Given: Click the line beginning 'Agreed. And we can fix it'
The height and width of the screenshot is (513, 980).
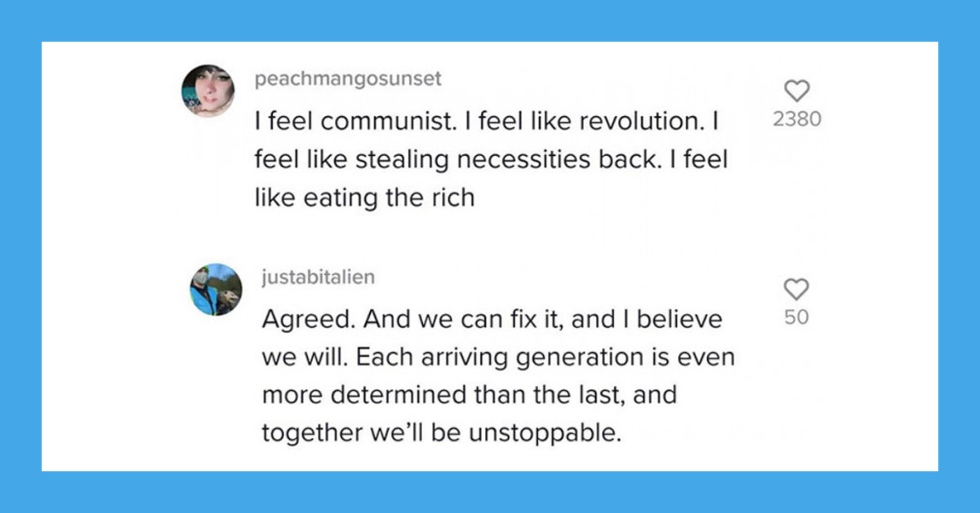Looking at the screenshot, I should coord(492,319).
